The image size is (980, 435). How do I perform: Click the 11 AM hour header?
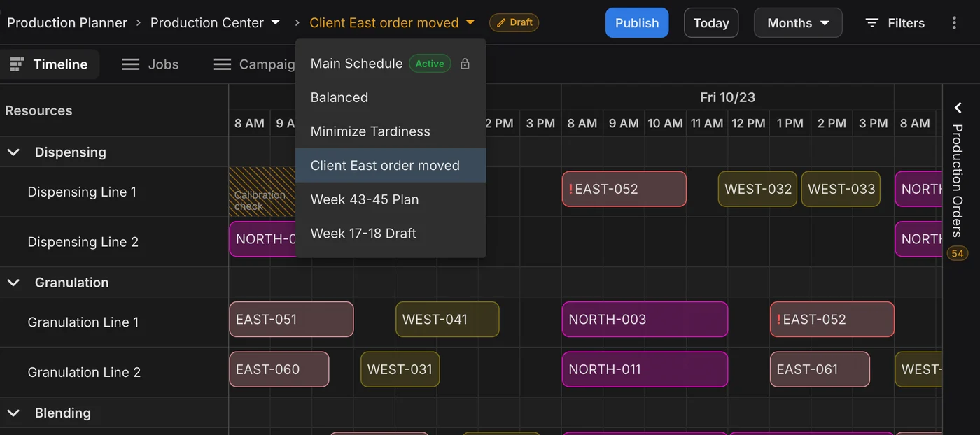[707, 123]
